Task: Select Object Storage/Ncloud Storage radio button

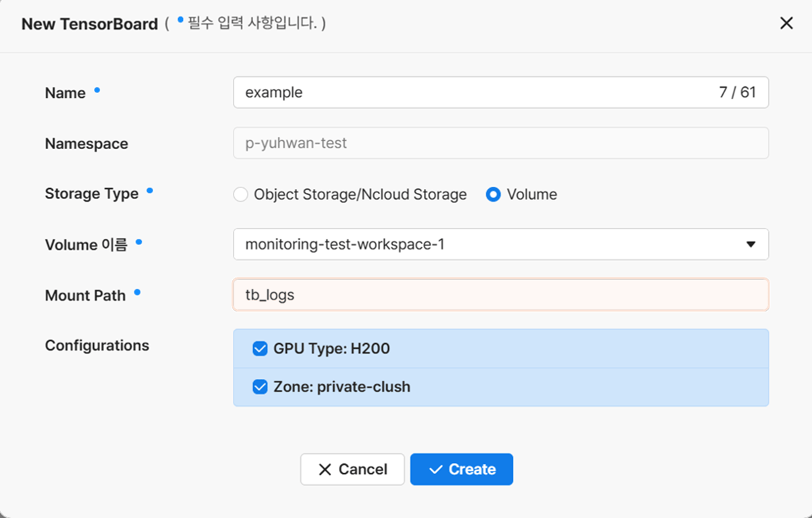Action: (x=241, y=195)
